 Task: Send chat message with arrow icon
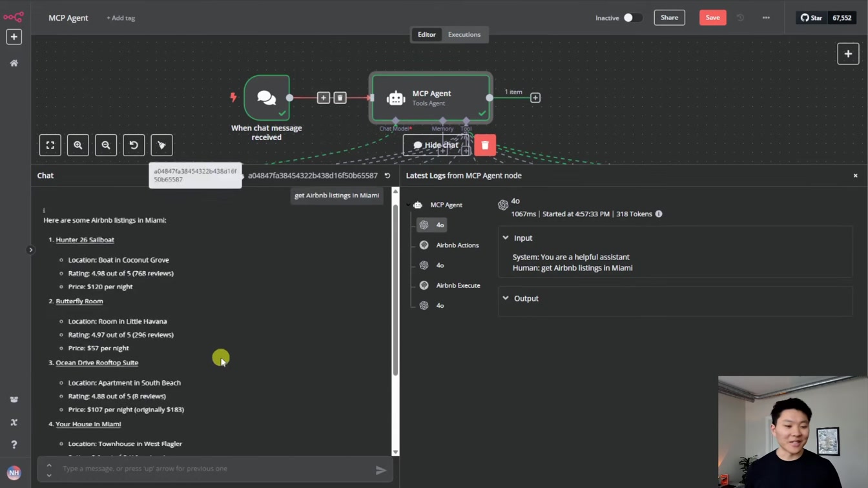(381, 471)
